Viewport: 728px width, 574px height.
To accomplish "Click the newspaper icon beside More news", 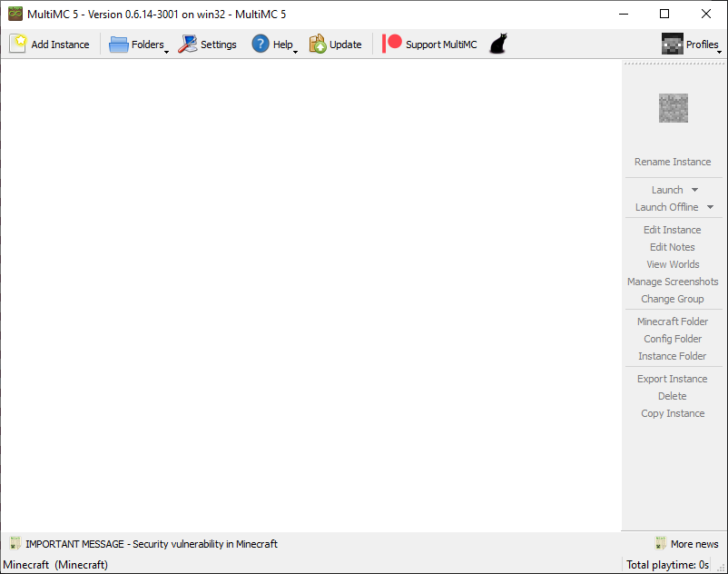I will point(660,543).
